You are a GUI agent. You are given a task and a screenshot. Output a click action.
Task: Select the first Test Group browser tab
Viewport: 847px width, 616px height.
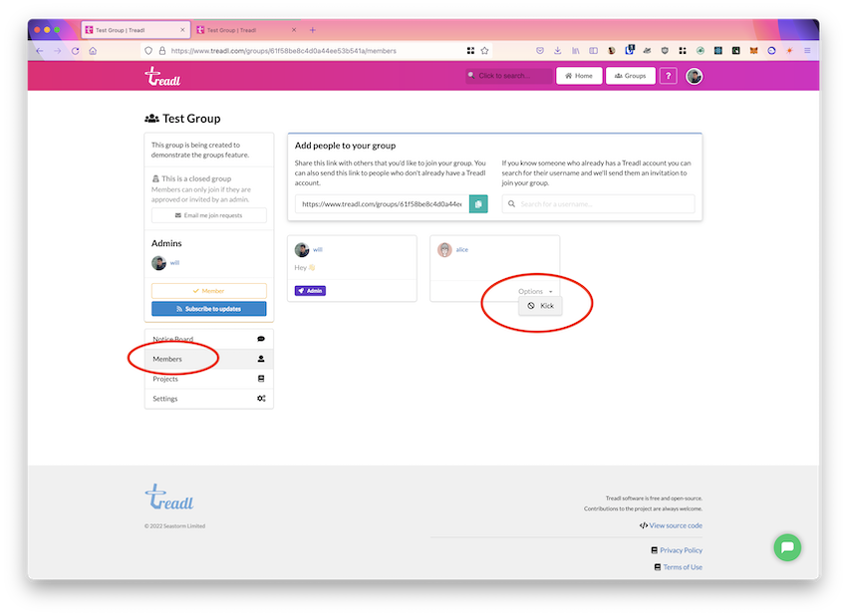click(x=136, y=30)
